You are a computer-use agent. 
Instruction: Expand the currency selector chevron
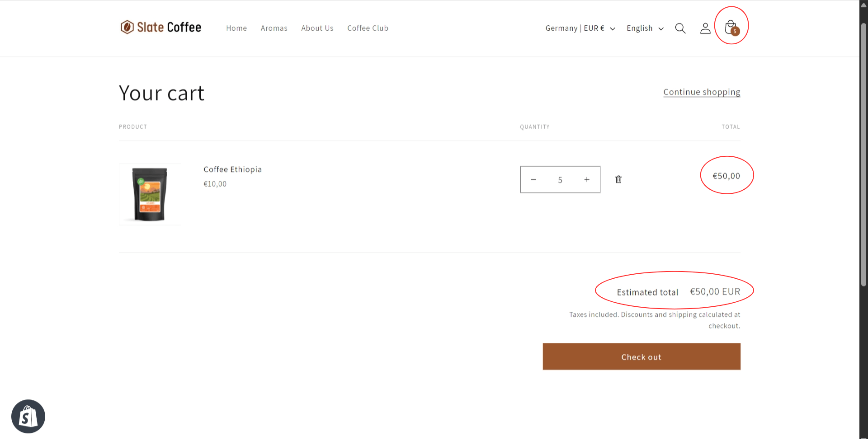[x=613, y=28]
